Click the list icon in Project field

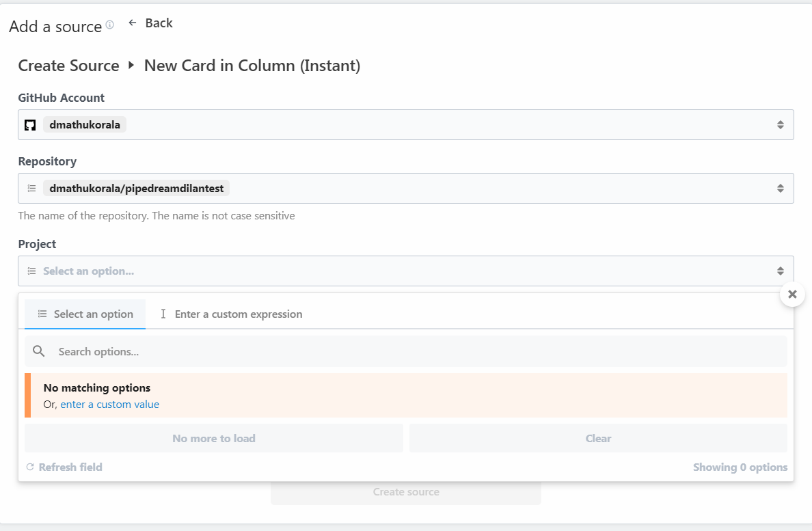(x=31, y=271)
